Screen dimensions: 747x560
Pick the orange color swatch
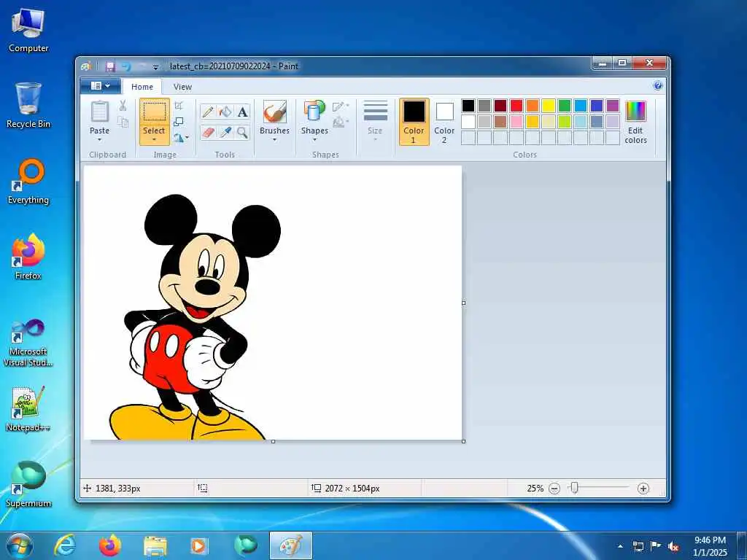[533, 106]
